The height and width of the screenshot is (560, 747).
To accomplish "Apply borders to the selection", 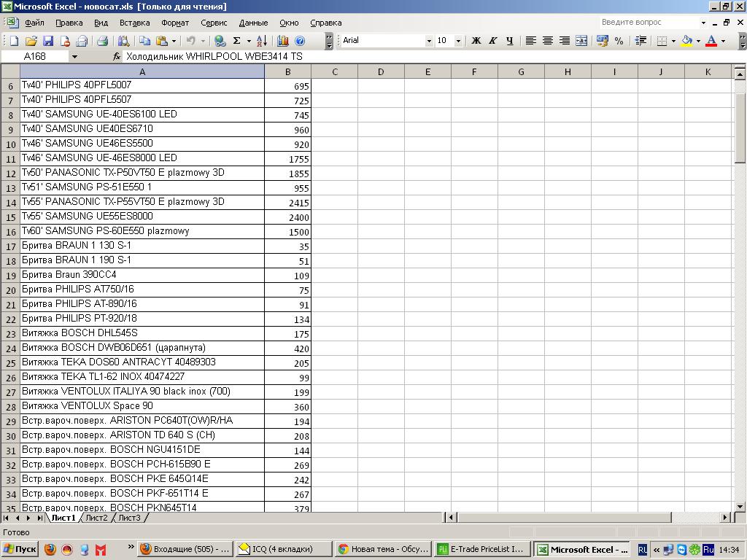I will (662, 41).
